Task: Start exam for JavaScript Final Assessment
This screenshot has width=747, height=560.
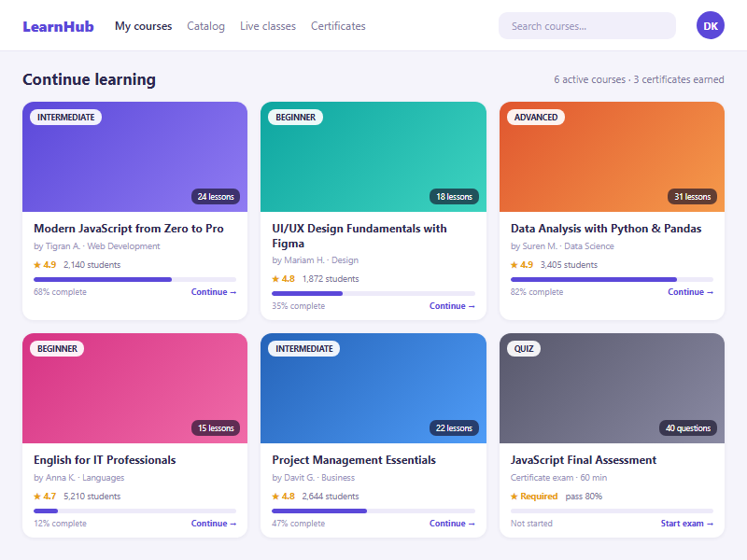Action: click(x=687, y=524)
